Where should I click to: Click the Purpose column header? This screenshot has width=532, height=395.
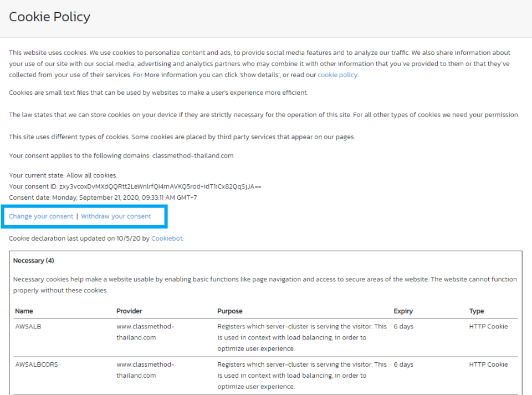tap(230, 311)
